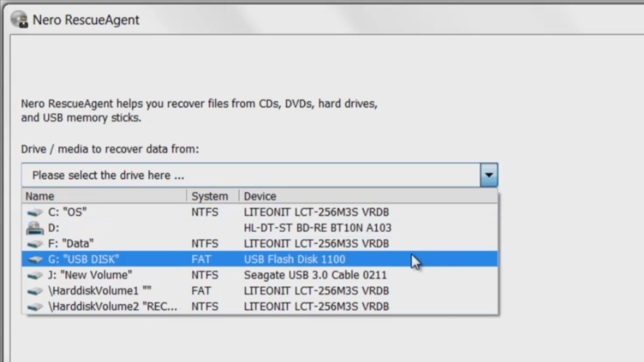Click FAT in the \HarddiskVolume1 row
This screenshot has height=362, width=644.
[201, 291]
